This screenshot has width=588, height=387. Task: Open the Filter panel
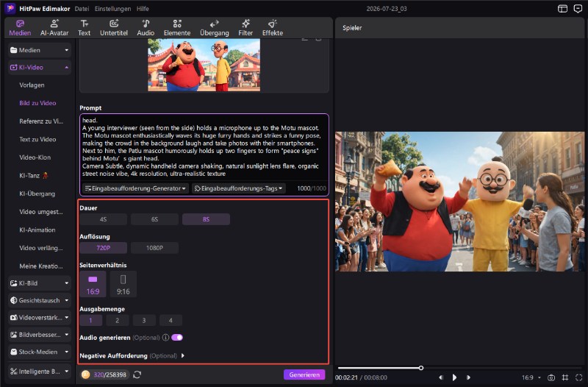(x=245, y=28)
